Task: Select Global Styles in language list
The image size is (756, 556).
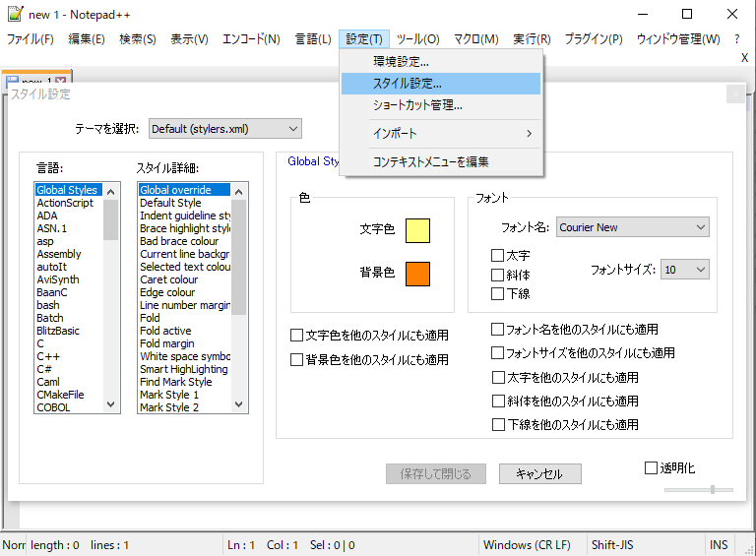Action: pos(67,190)
